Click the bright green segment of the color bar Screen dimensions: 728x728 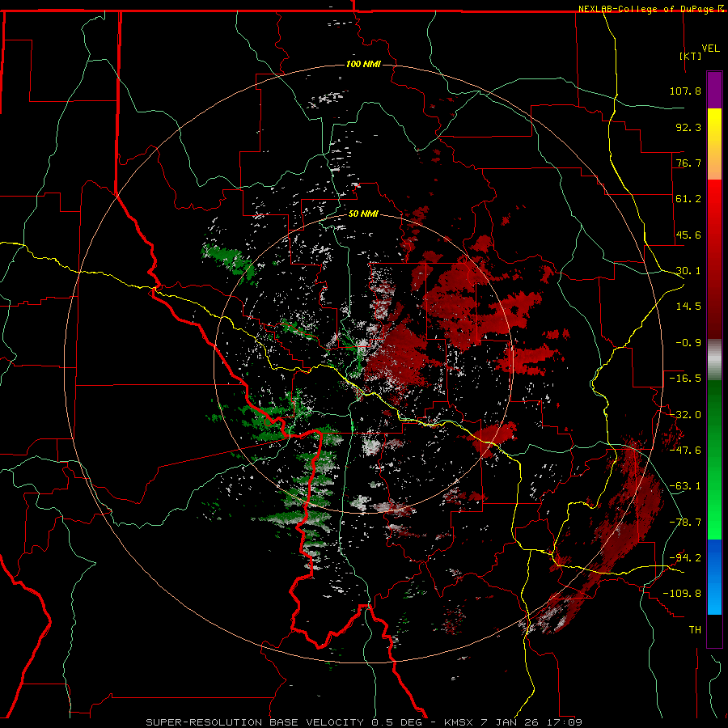[x=714, y=459]
